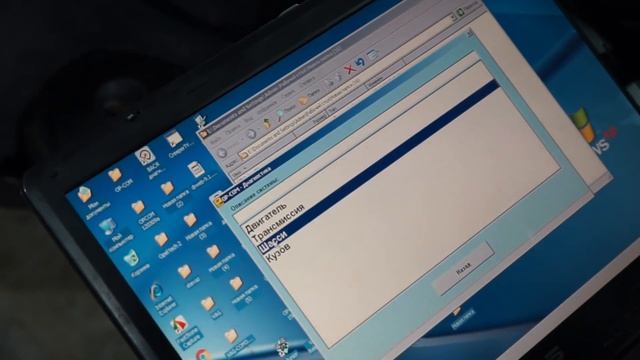640x360 pixels.
Task: Launch Google Chrome from the desktop
Action: click(202, 354)
